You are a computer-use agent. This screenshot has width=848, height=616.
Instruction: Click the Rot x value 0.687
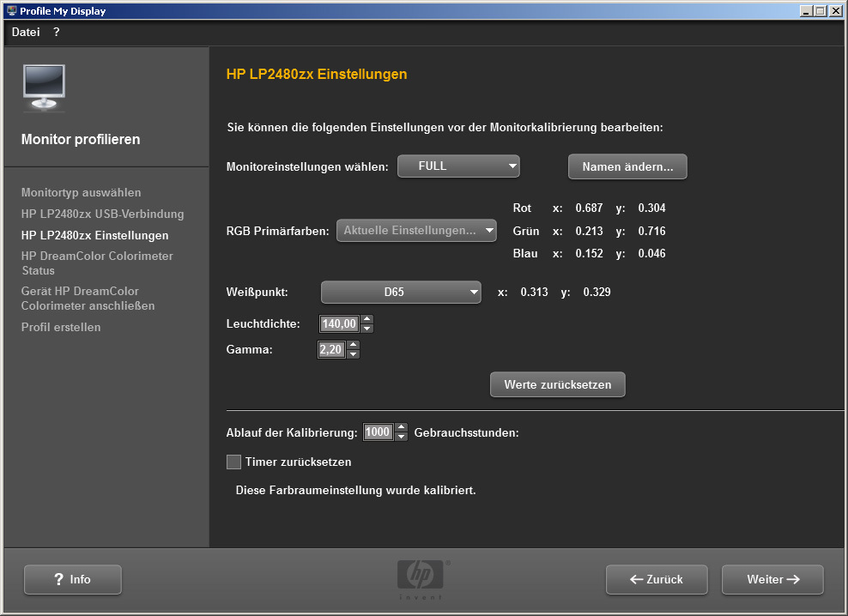(589, 208)
